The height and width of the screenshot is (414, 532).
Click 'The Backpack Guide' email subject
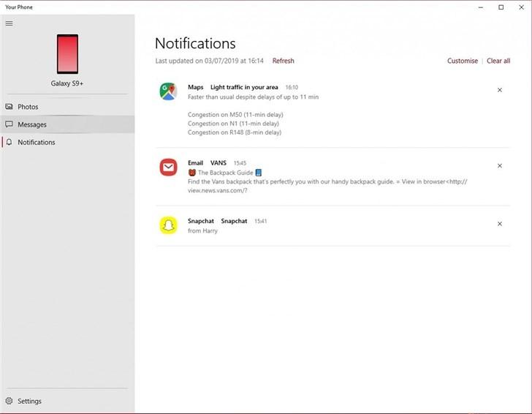pyautogui.click(x=225, y=173)
